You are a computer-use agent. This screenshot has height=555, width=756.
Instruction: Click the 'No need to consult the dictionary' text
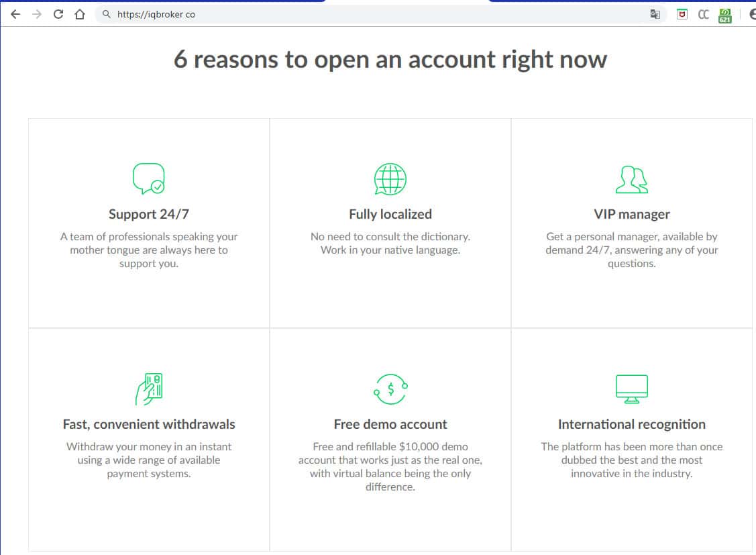[390, 243]
